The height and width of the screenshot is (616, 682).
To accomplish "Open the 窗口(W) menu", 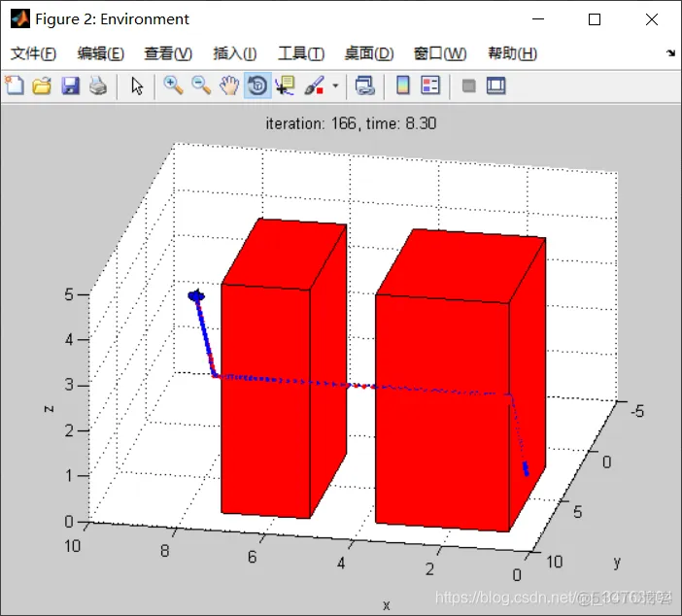I will pyautogui.click(x=440, y=53).
